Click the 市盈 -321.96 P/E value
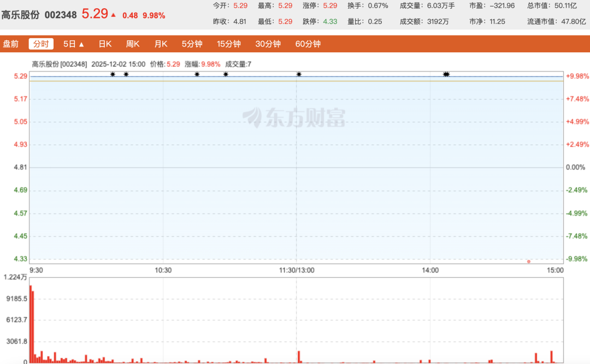The image size is (590, 364). click(502, 5)
